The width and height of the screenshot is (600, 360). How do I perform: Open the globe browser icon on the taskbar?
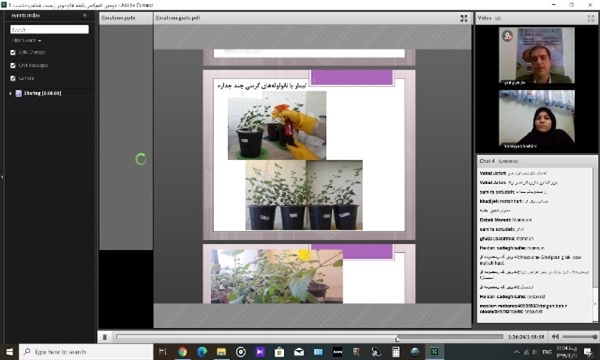(415, 352)
